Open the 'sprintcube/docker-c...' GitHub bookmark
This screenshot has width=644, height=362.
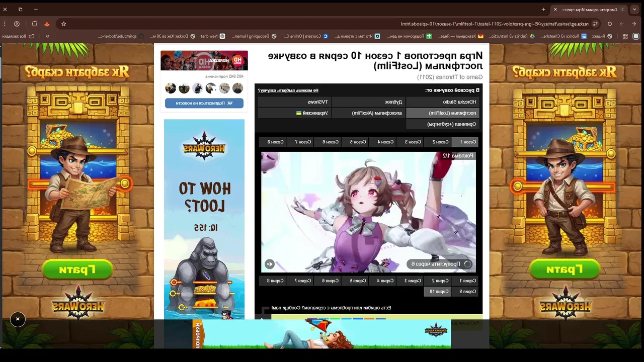pyautogui.click(x=120, y=36)
